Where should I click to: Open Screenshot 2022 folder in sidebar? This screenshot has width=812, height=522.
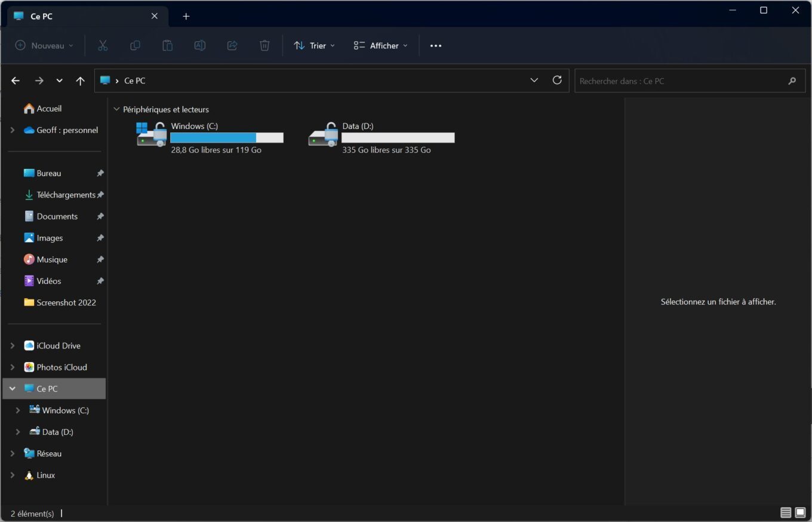(60, 302)
